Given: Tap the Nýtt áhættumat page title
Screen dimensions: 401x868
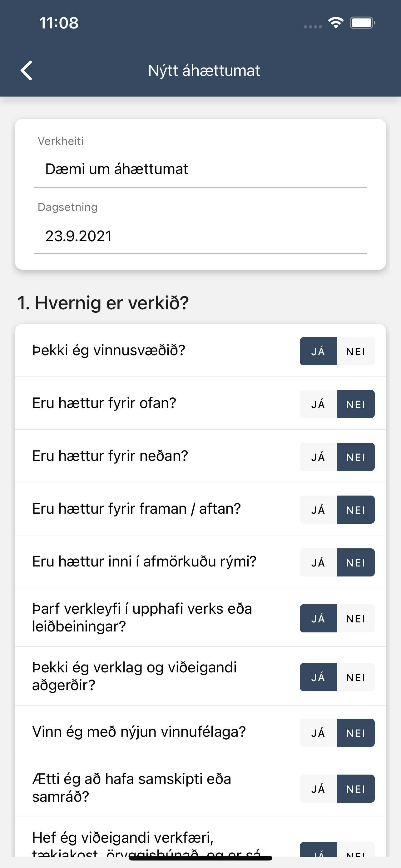Looking at the screenshot, I should pyautogui.click(x=204, y=71).
